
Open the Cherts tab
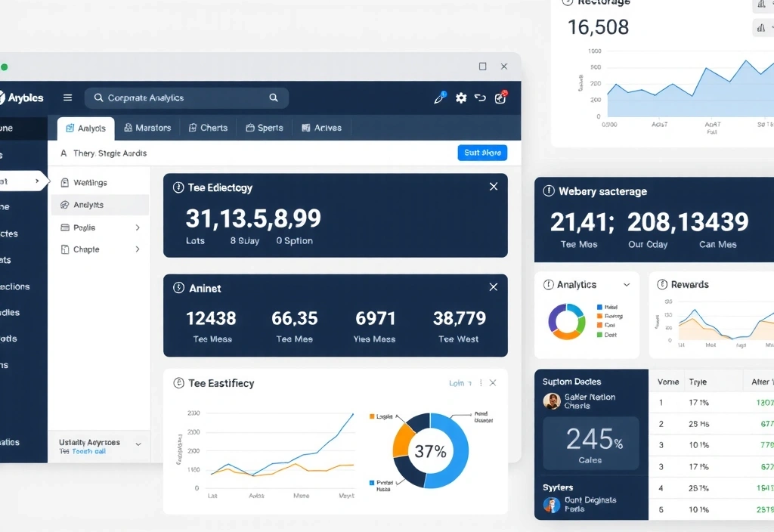click(208, 128)
